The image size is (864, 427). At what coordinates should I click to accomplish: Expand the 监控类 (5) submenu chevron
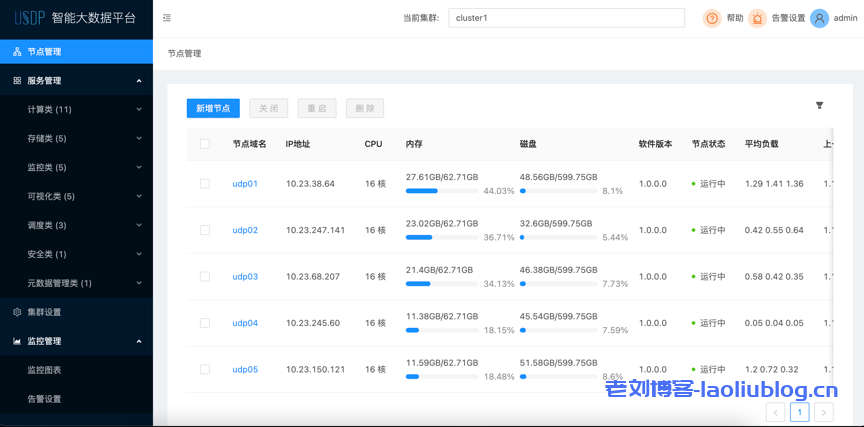pyautogui.click(x=139, y=167)
